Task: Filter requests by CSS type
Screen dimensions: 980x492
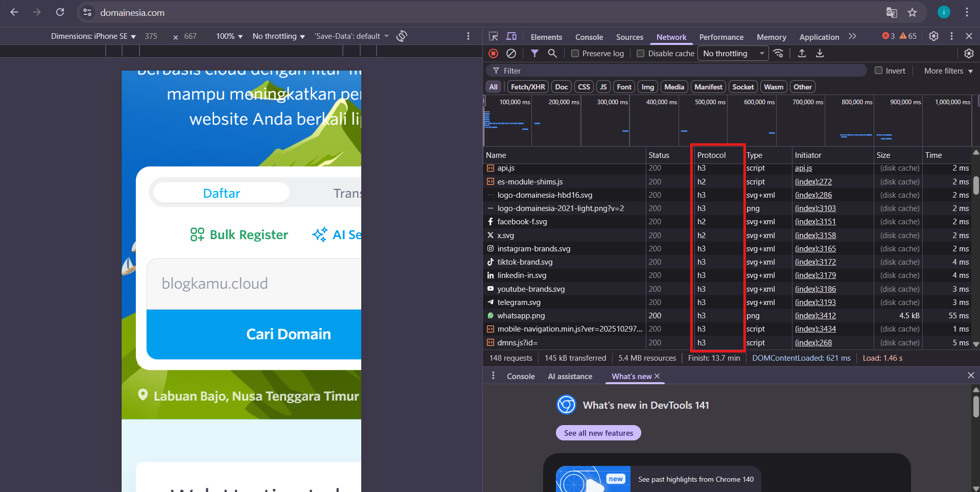Action: [x=584, y=87]
